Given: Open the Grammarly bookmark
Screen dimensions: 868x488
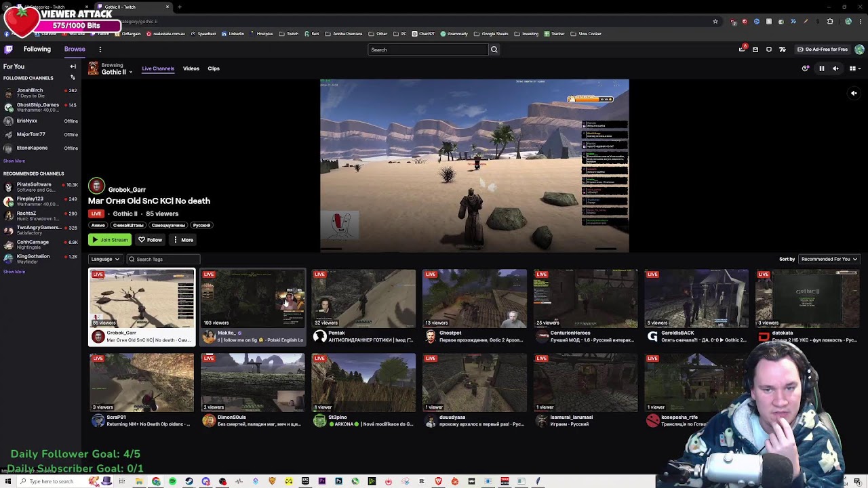Looking at the screenshot, I should point(454,34).
